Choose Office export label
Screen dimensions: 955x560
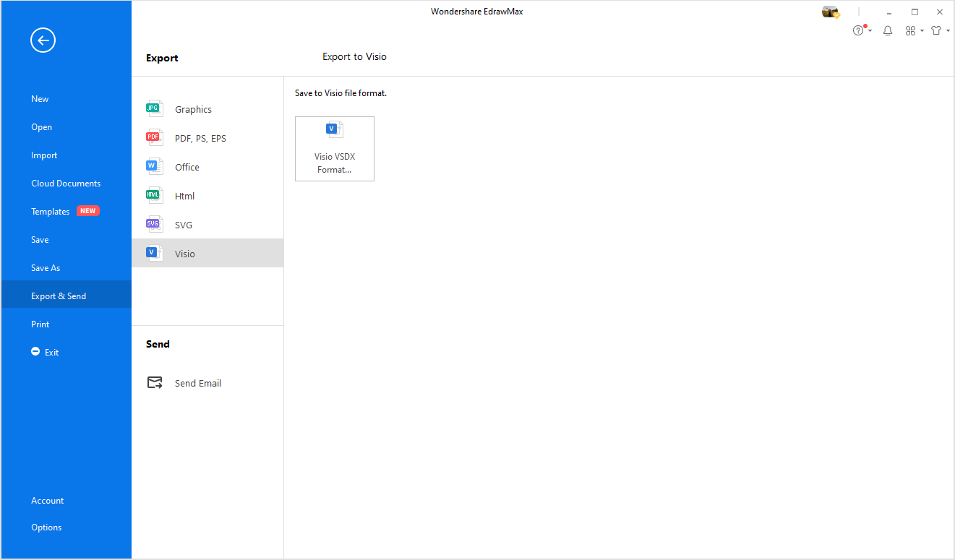pos(187,168)
